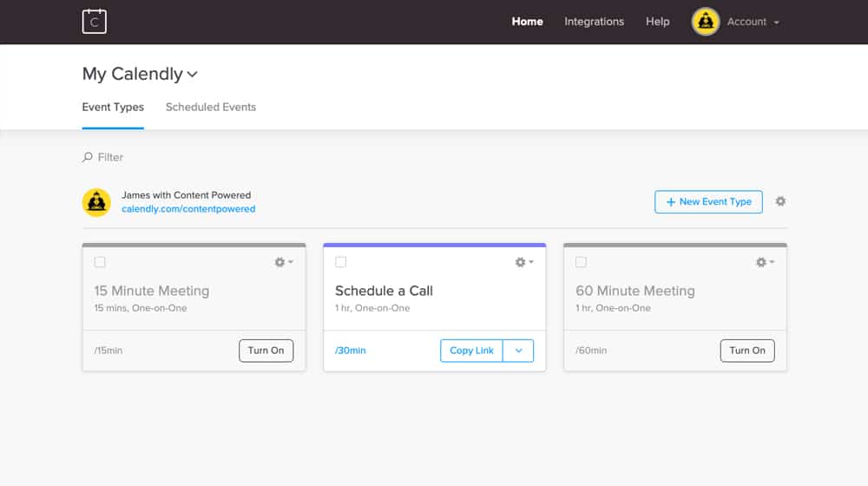Check the 60 Minute Meeting checkbox

click(x=581, y=262)
